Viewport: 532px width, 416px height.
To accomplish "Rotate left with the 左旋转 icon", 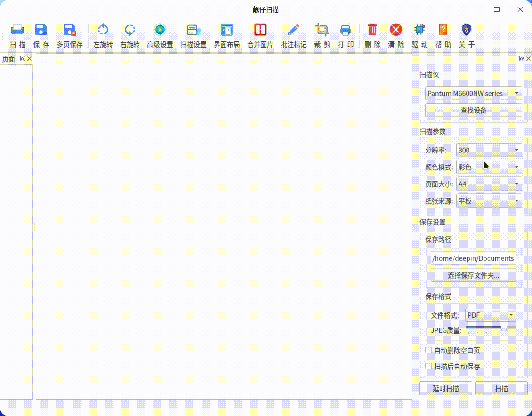I will coord(103,30).
